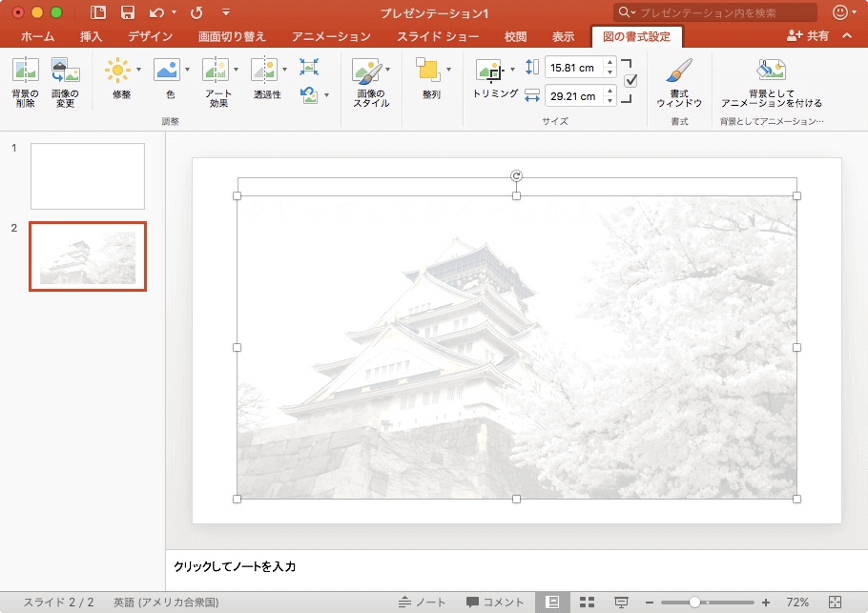Open the Home (ホーム) tab
This screenshot has height=613, width=868.
(x=37, y=36)
